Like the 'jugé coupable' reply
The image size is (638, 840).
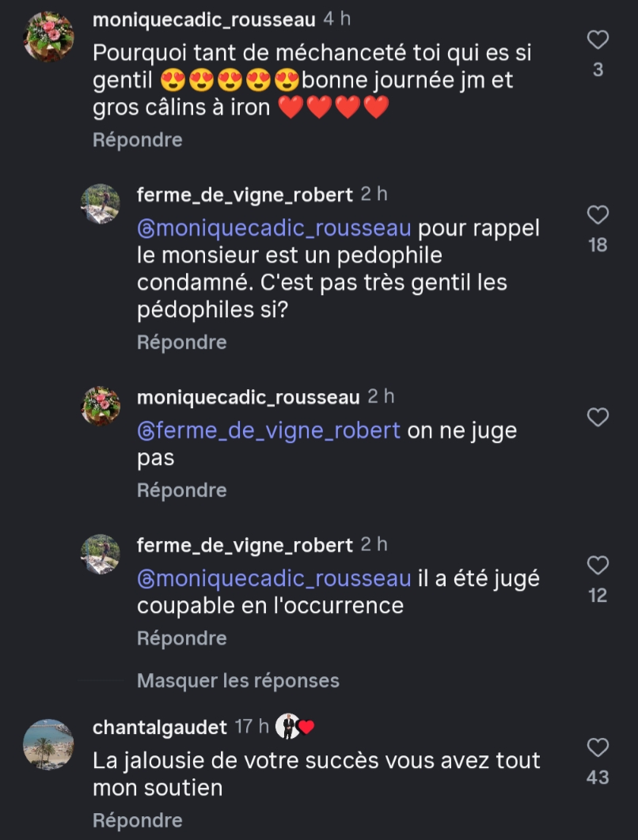pos(598,565)
